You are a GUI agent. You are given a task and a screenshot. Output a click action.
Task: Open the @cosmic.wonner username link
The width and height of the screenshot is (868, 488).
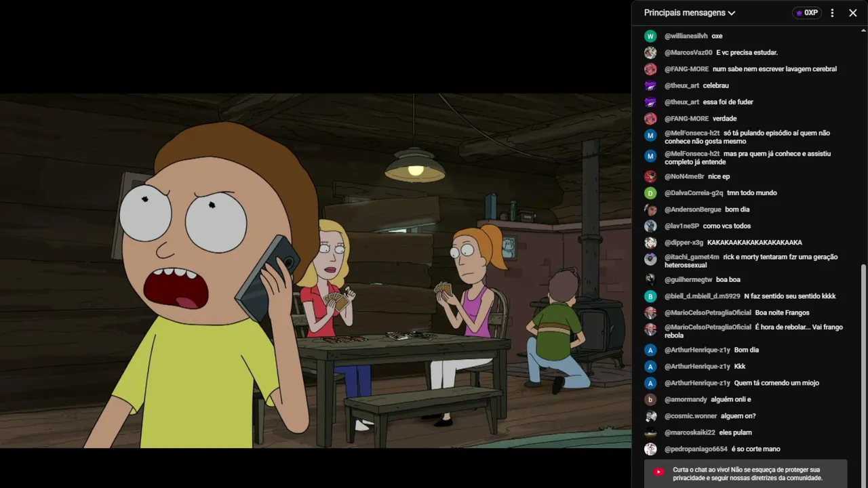click(690, 416)
